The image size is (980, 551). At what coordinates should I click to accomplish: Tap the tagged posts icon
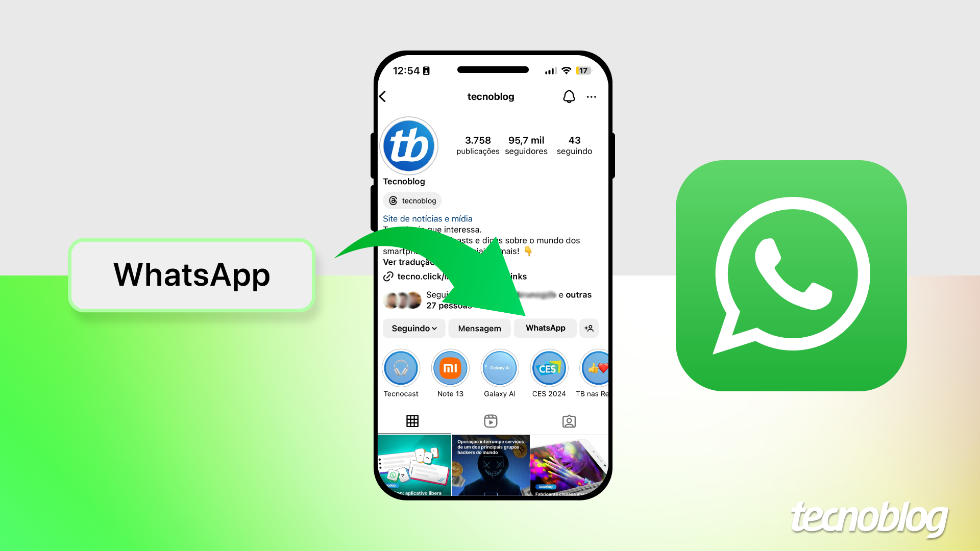pos(569,420)
